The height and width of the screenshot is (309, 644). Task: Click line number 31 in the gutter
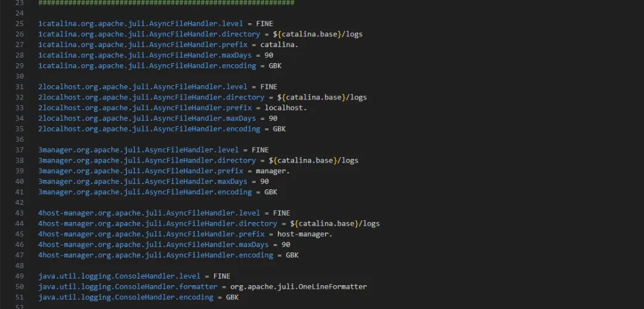(x=19, y=87)
